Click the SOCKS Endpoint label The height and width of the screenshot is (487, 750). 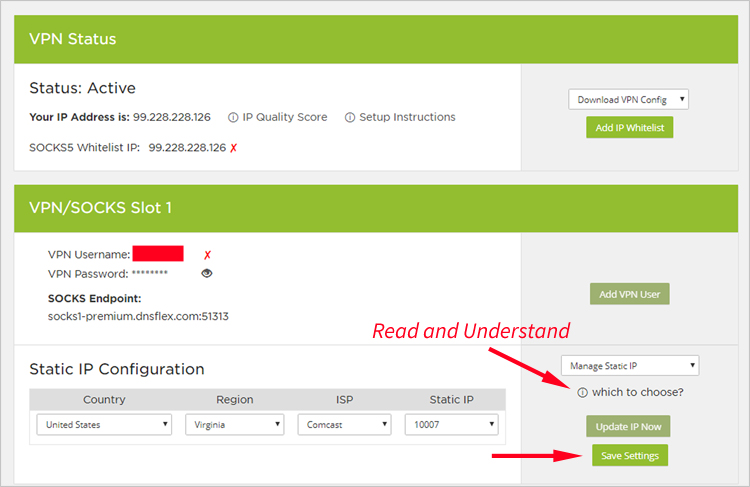point(95,299)
